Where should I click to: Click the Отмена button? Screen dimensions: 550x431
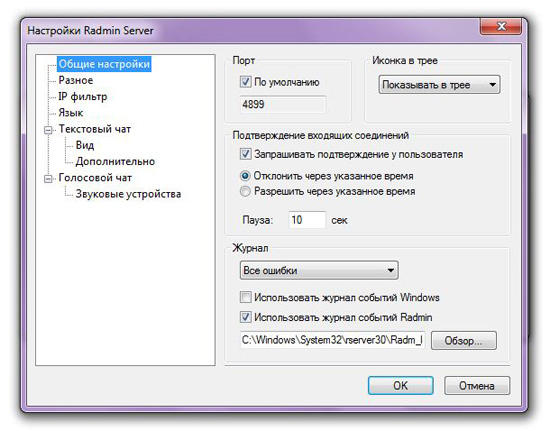point(477,385)
